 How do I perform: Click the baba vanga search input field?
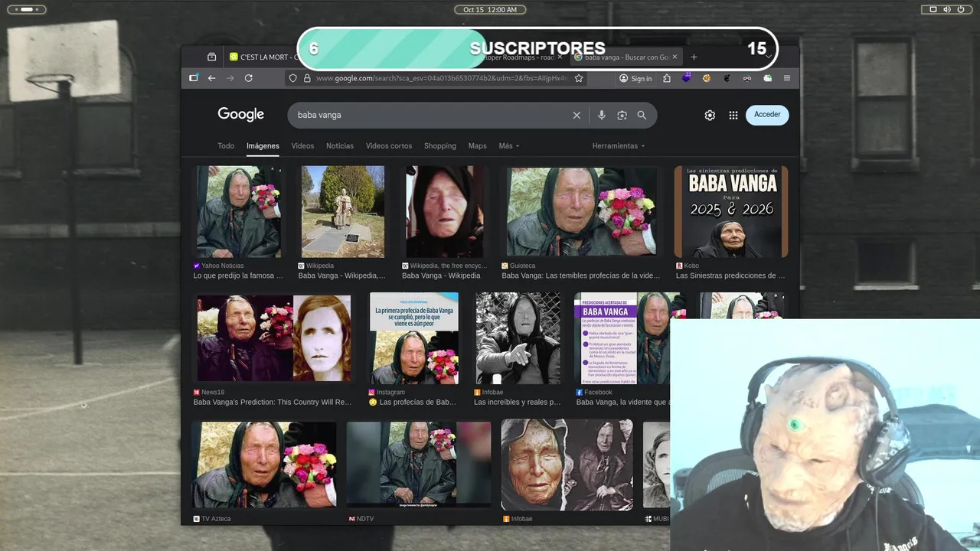[x=433, y=115]
